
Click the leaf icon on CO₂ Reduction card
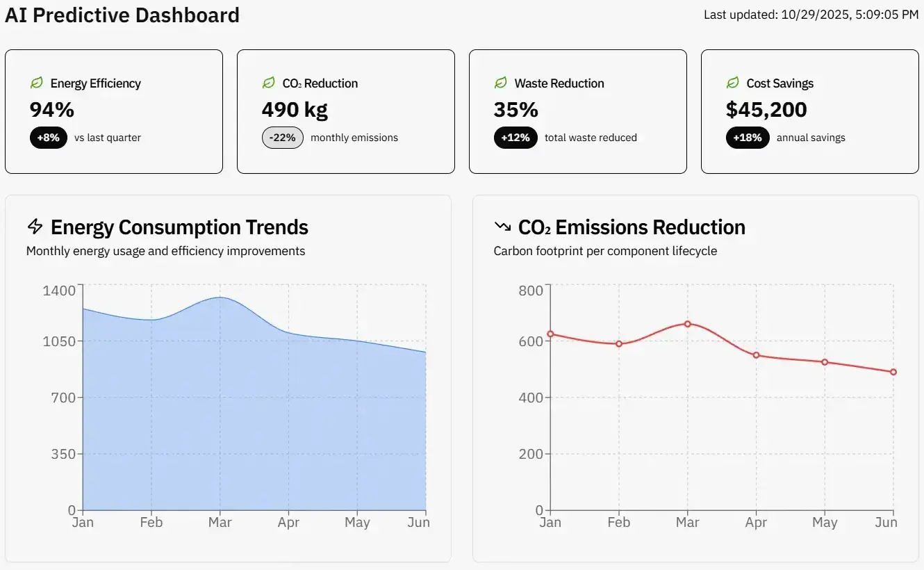[x=269, y=83]
